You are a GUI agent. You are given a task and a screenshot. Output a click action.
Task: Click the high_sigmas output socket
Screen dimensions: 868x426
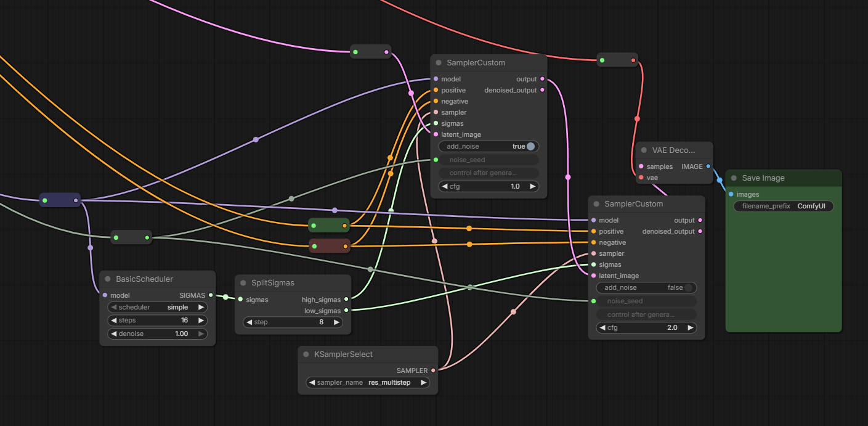346,300
